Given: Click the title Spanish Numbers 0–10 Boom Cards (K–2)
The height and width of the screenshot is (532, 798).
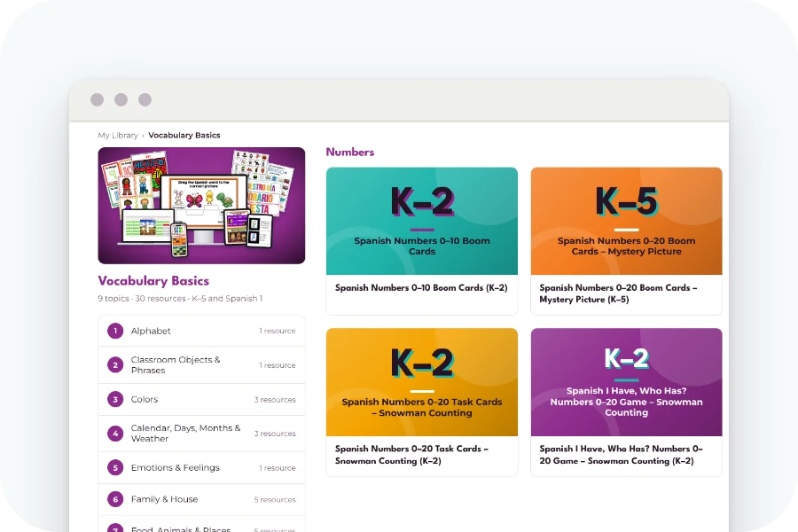Looking at the screenshot, I should coord(421,287).
